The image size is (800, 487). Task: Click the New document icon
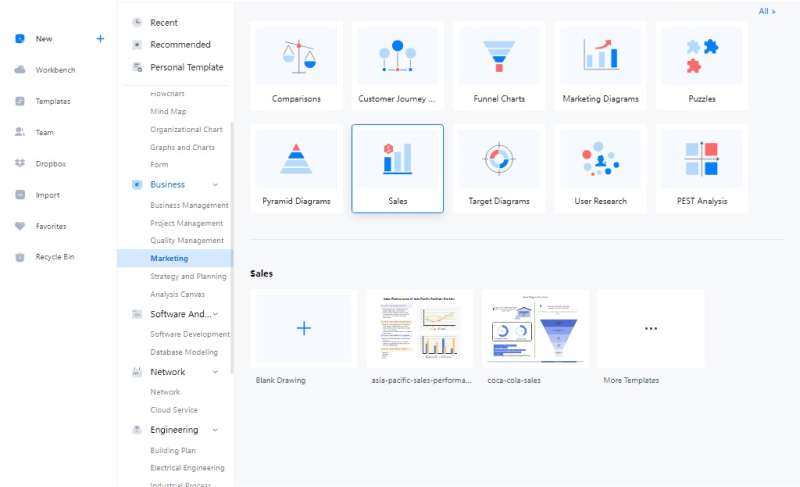[x=20, y=39]
